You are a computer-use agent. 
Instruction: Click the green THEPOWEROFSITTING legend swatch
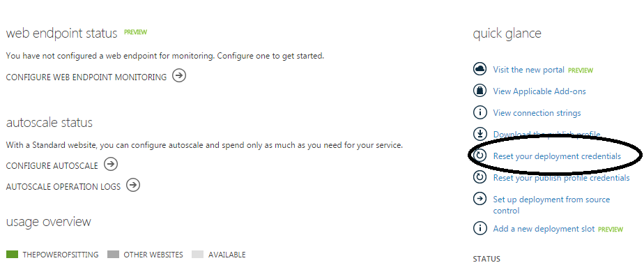tap(12, 255)
